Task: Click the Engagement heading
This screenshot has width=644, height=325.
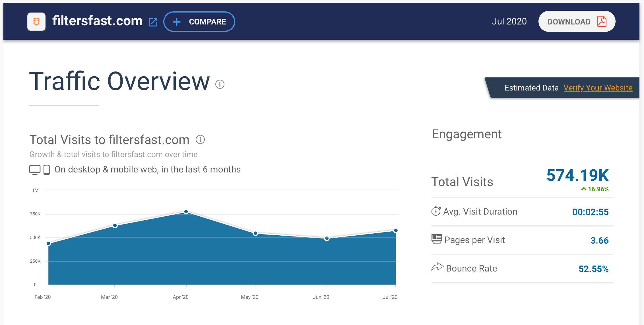Action: coord(467,134)
